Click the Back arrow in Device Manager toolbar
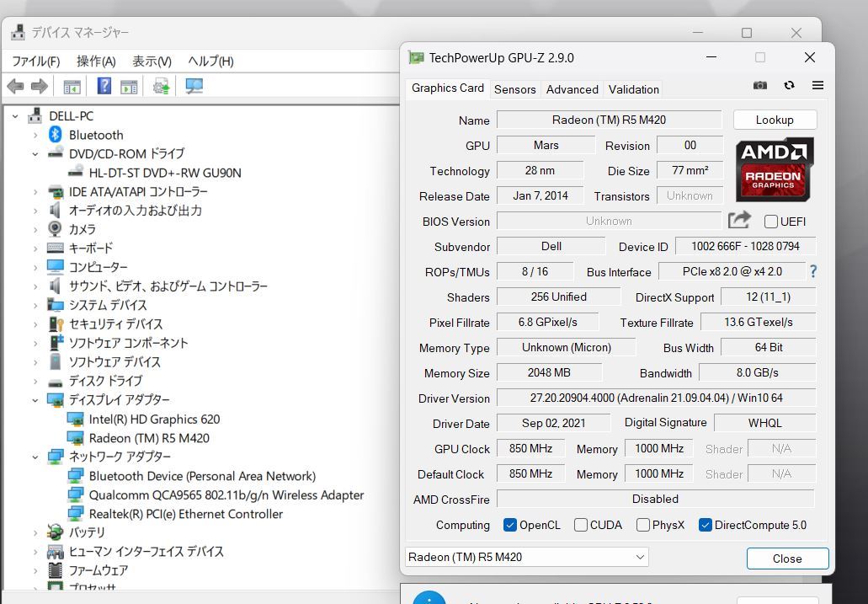868x604 pixels. tap(15, 87)
